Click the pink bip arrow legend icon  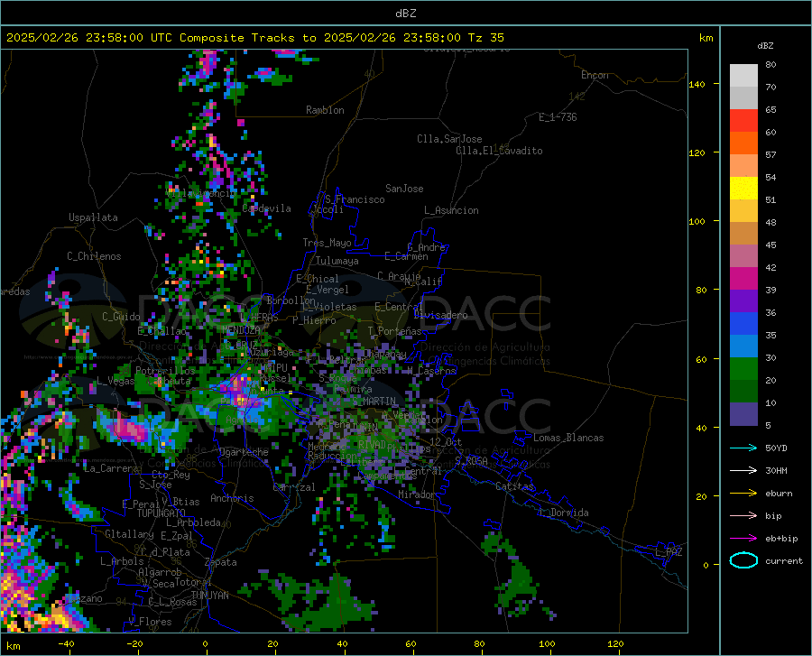tap(743, 516)
